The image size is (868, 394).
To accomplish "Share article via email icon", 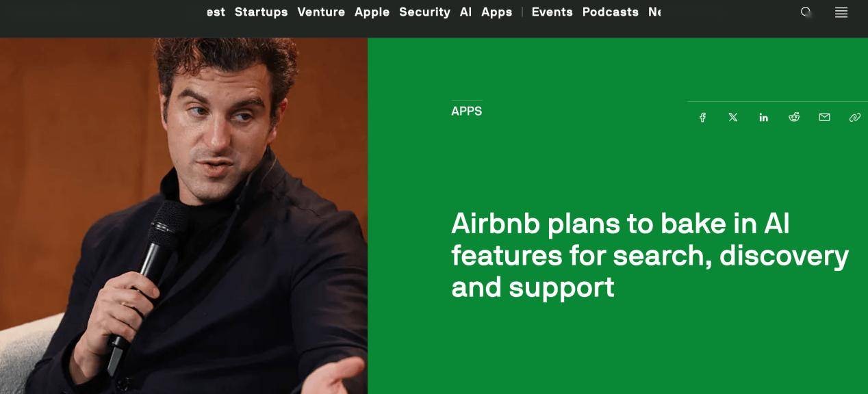I will tap(824, 118).
